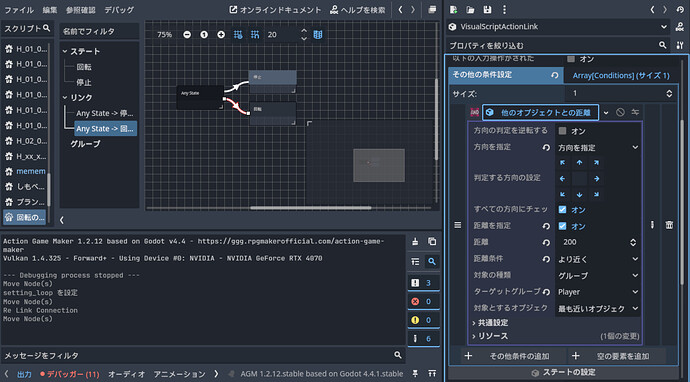
Task: Save current resource in inspector
Action: [x=487, y=10]
